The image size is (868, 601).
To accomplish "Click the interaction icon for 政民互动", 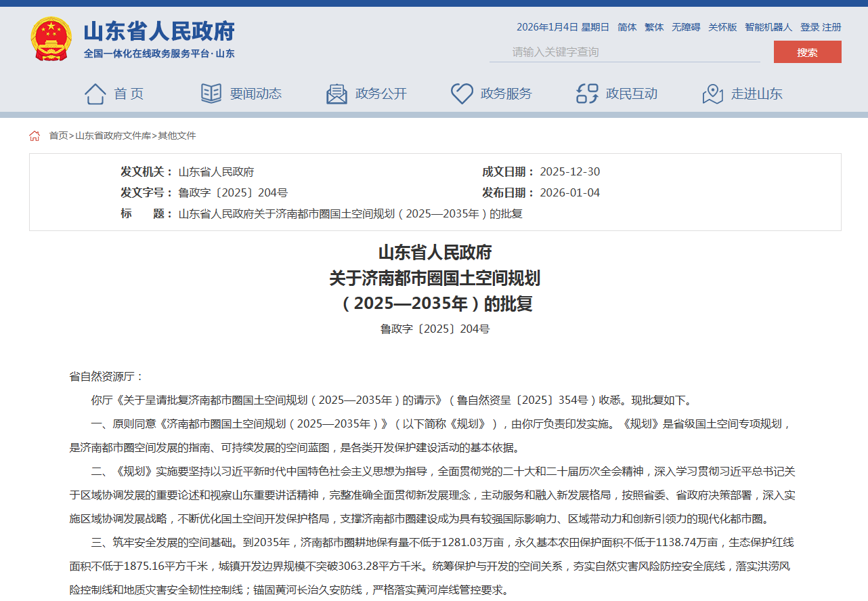I will click(587, 94).
